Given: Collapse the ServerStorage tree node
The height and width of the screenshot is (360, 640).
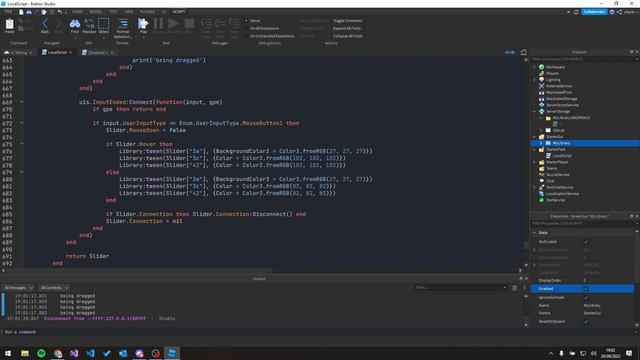Looking at the screenshot, I should pos(534,111).
